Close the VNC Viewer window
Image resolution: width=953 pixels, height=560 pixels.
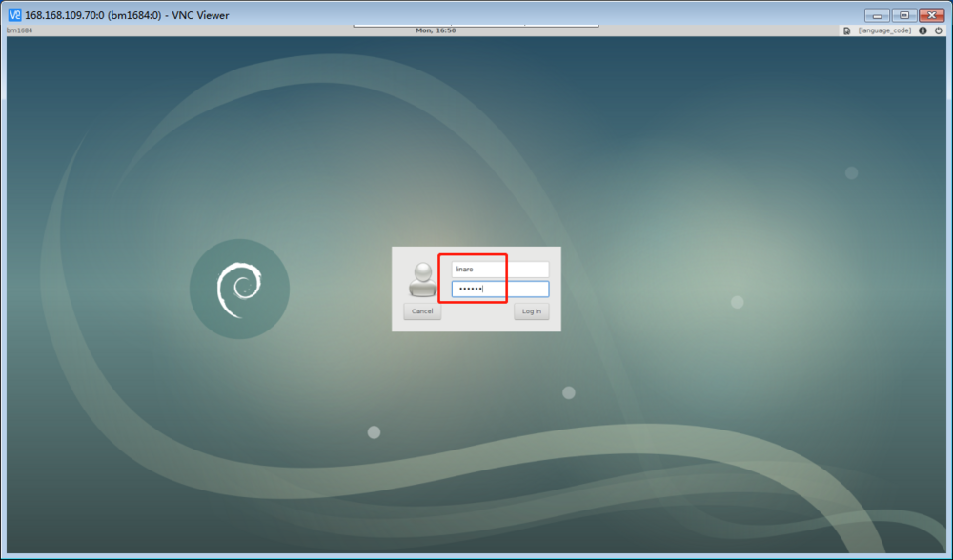tap(932, 15)
